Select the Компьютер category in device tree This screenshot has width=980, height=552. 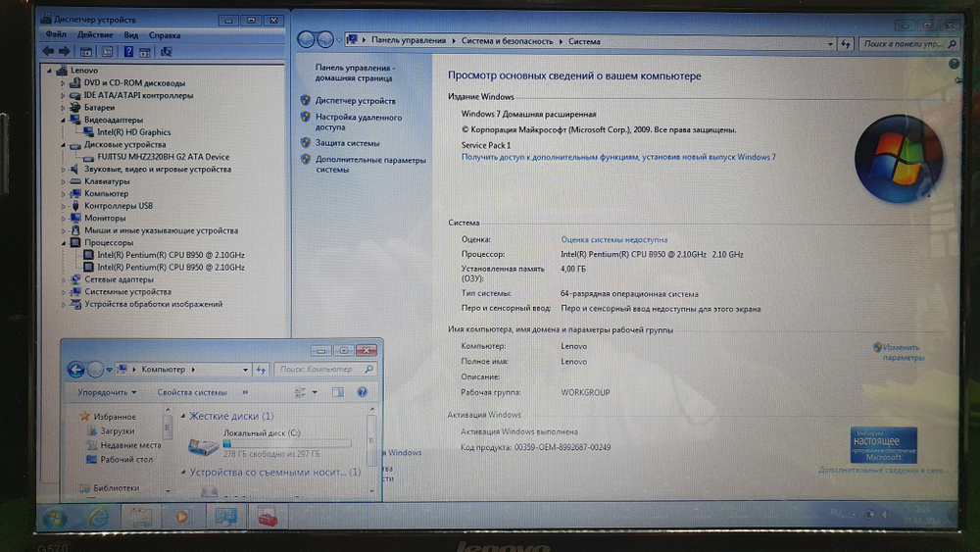pyautogui.click(x=106, y=194)
